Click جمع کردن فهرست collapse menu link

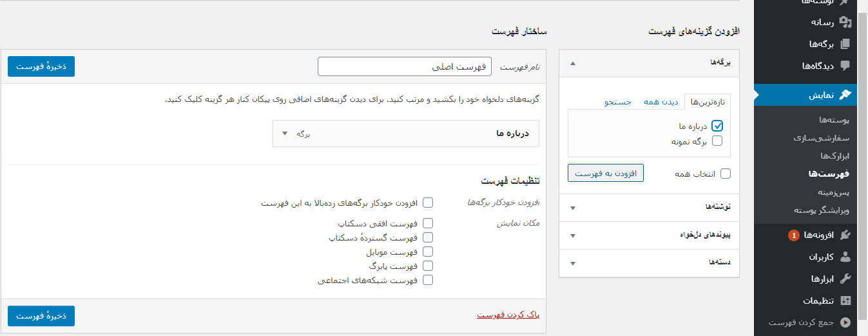[802, 322]
